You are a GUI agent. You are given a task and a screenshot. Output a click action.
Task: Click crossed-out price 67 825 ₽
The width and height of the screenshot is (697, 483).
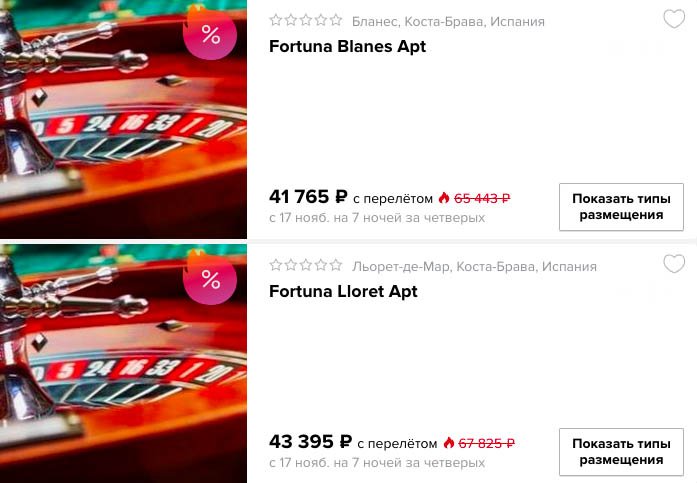[487, 443]
